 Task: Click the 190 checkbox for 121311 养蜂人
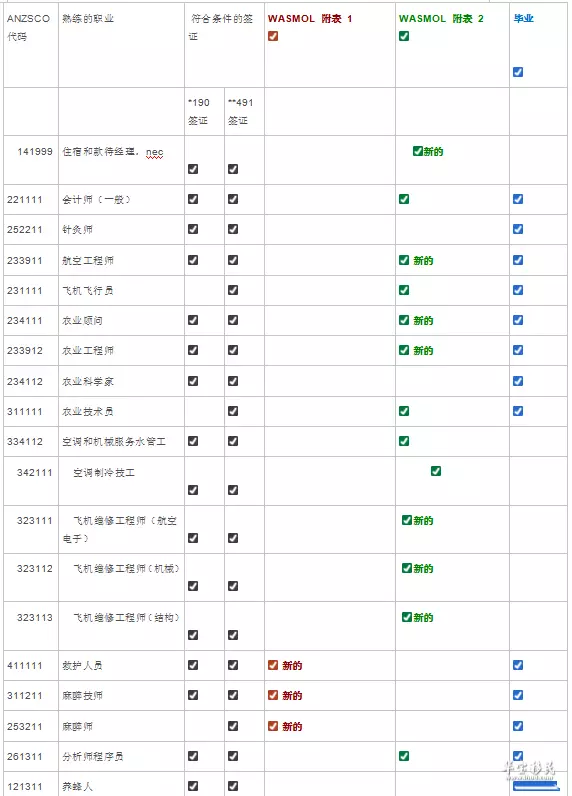point(193,786)
